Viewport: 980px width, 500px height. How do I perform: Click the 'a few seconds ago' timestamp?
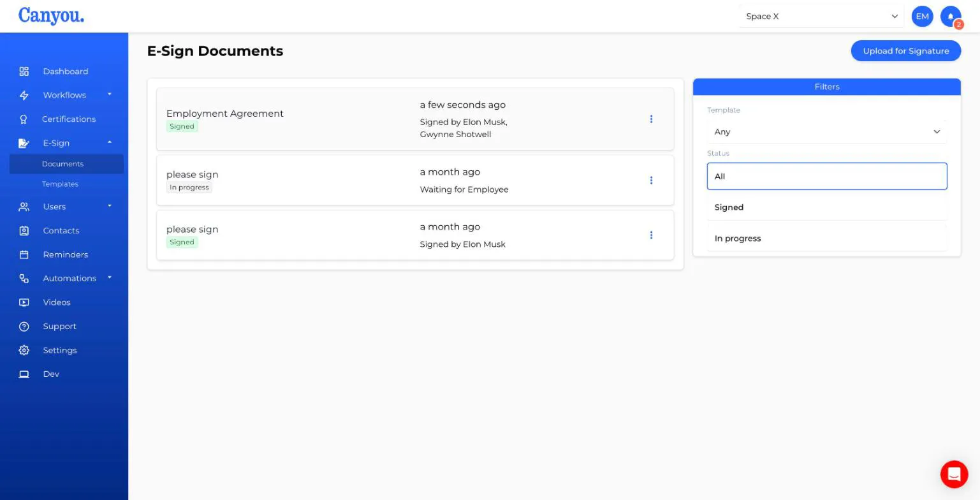pyautogui.click(x=463, y=105)
